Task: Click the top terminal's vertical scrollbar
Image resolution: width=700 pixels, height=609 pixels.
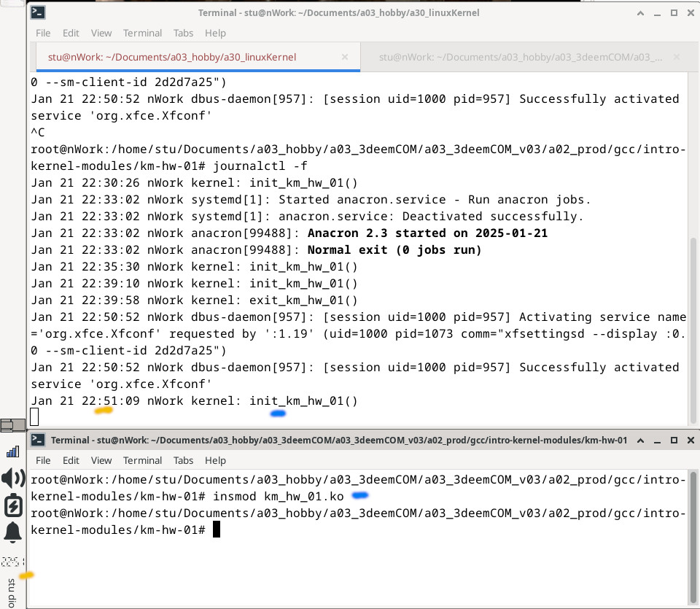Action: click(693, 328)
